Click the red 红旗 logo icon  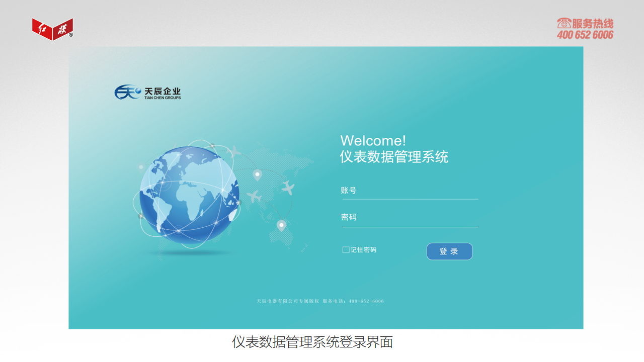[x=53, y=29]
